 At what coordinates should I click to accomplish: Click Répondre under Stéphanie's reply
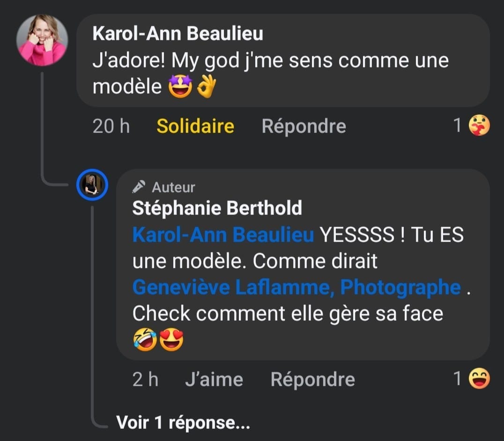click(x=312, y=379)
